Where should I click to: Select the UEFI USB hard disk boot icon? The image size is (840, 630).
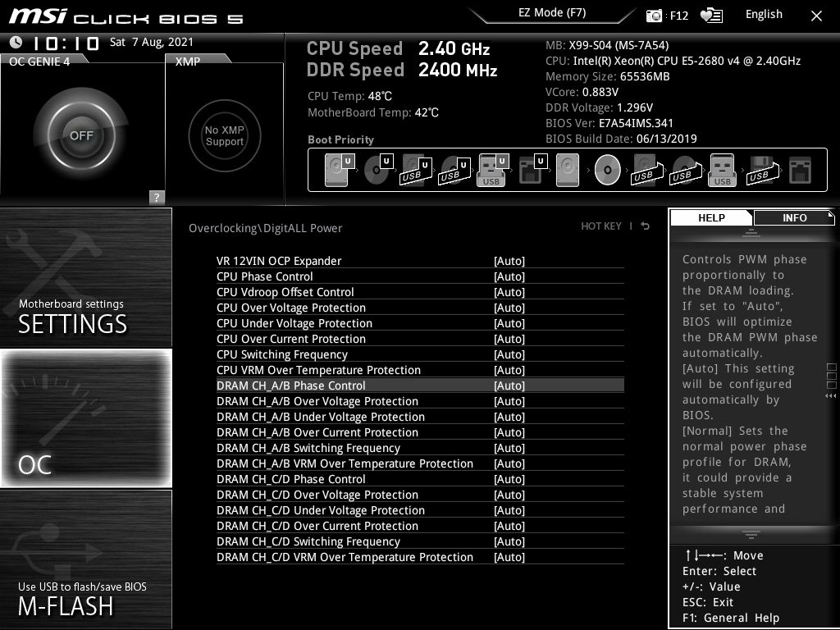pyautogui.click(x=416, y=171)
